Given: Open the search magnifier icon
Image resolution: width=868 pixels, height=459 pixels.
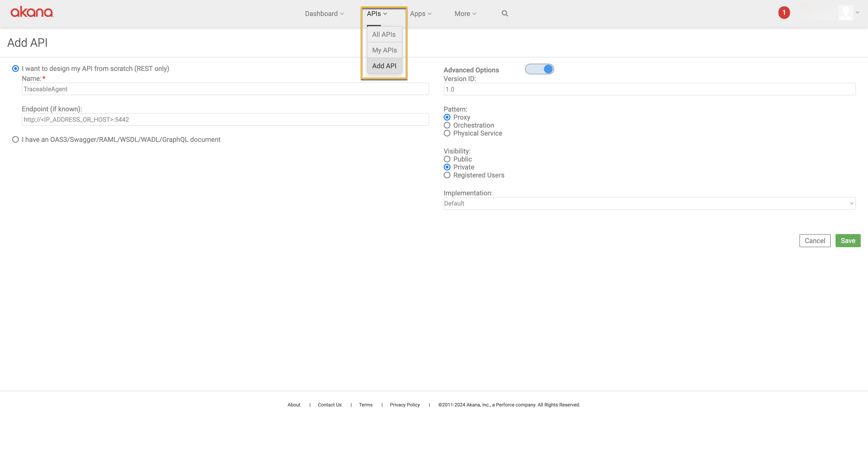Looking at the screenshot, I should (x=504, y=14).
